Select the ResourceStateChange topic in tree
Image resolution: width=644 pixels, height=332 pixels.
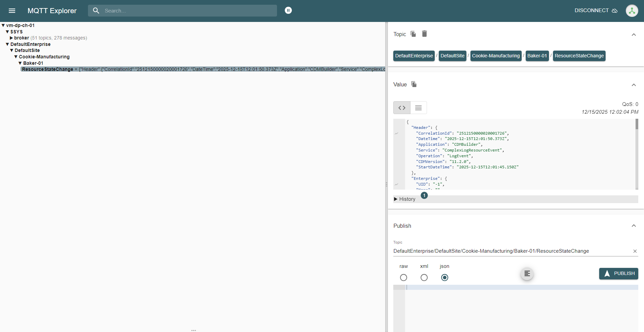[203, 69]
